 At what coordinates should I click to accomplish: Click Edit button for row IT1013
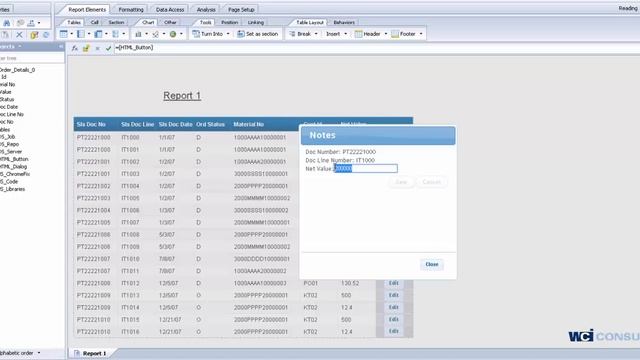[393, 295]
